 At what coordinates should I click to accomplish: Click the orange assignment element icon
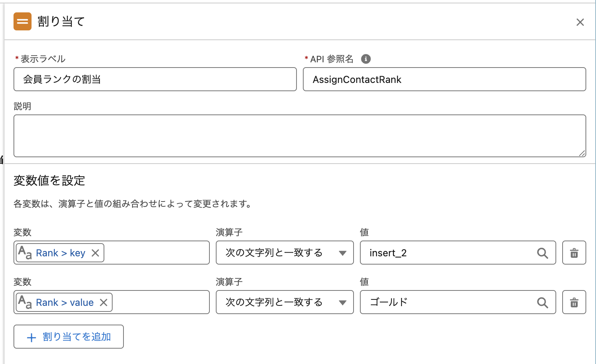click(23, 21)
